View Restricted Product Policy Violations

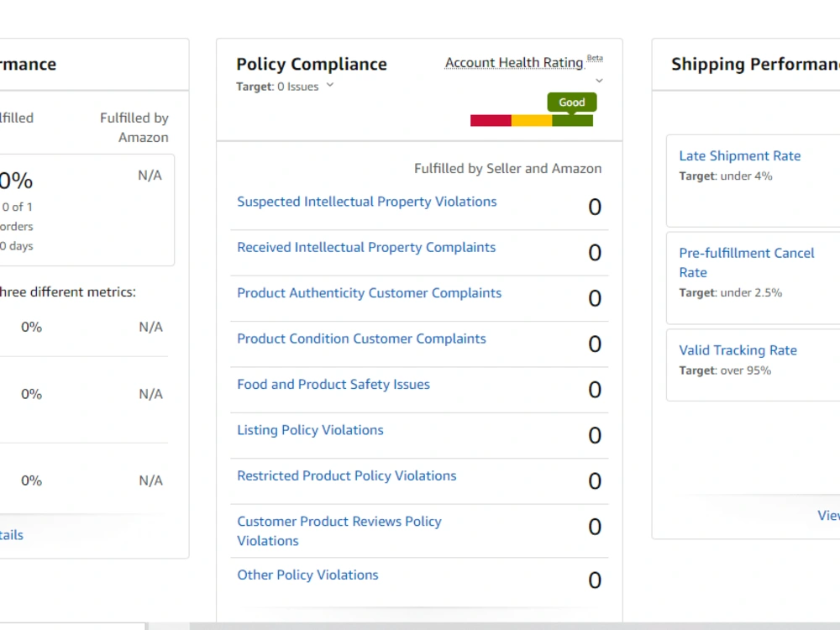pos(347,475)
